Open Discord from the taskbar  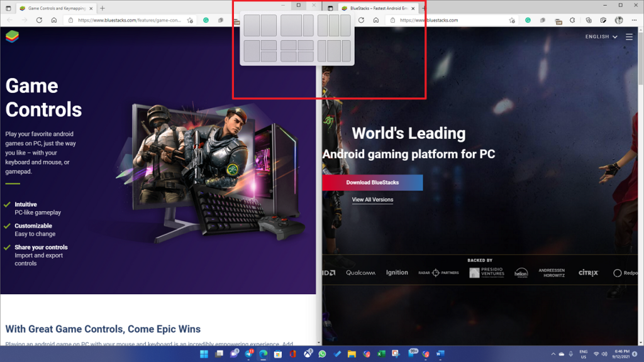click(233, 354)
